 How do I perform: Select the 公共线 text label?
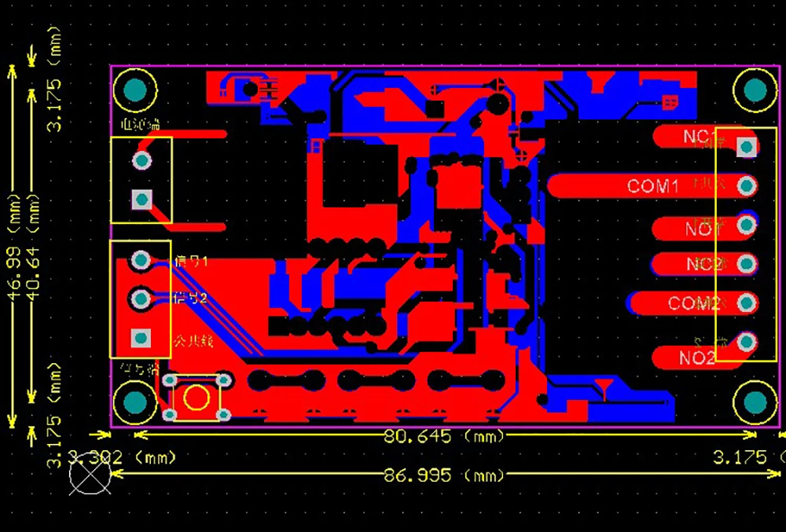[193, 342]
